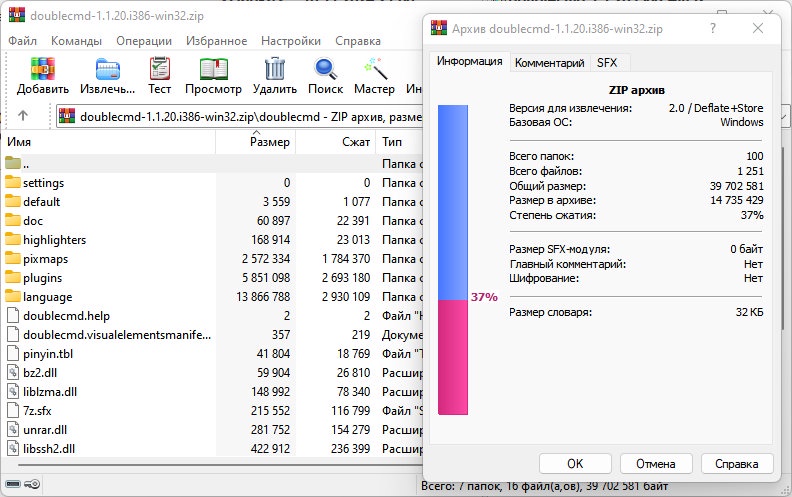The image size is (792, 497).
Task: Click the libssh2.dll file icon
Action: point(13,449)
